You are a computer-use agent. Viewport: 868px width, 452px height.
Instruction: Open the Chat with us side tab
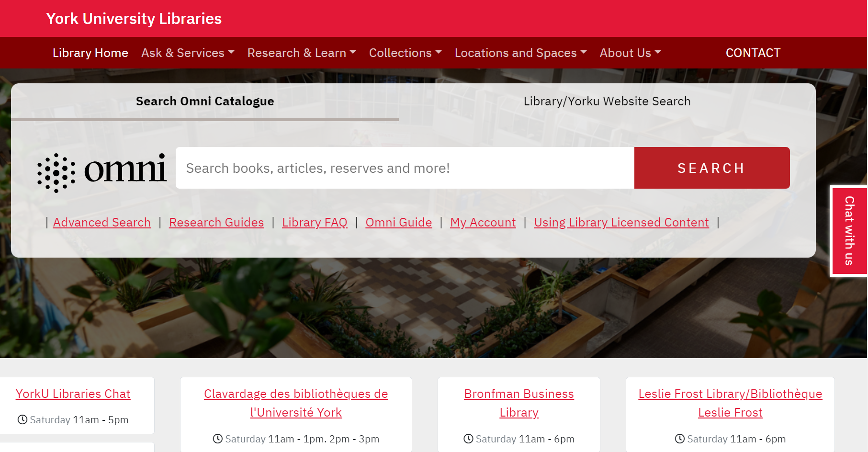[x=849, y=231]
